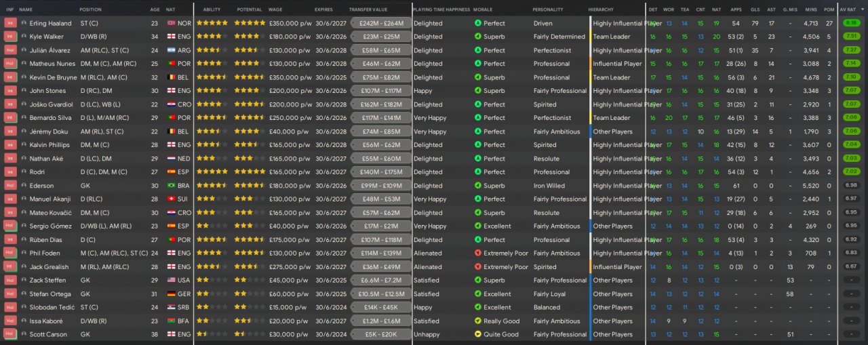
Task: Sort by the WAGE column header
Action: tap(275, 9)
